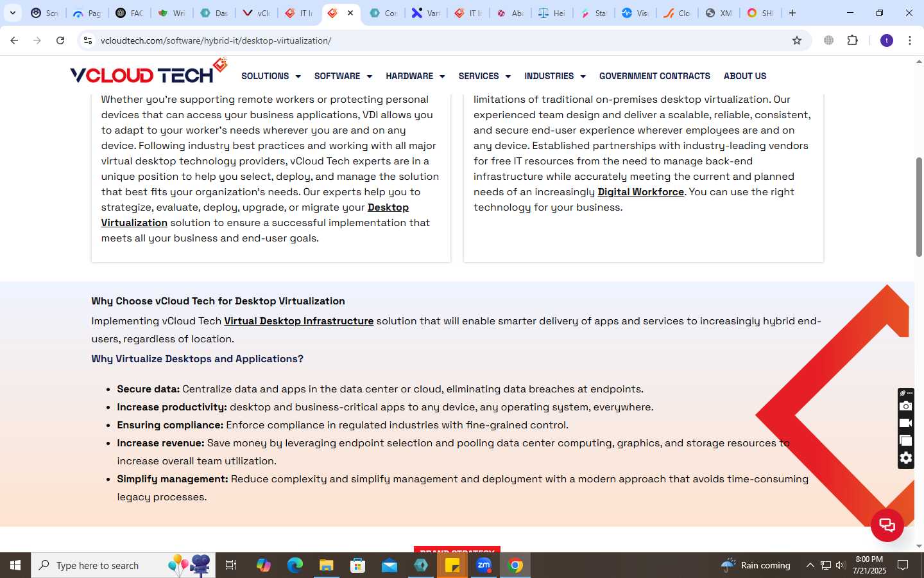Screen dimensions: 924x578
Task: Open Mail app from taskbar
Action: coord(389,565)
